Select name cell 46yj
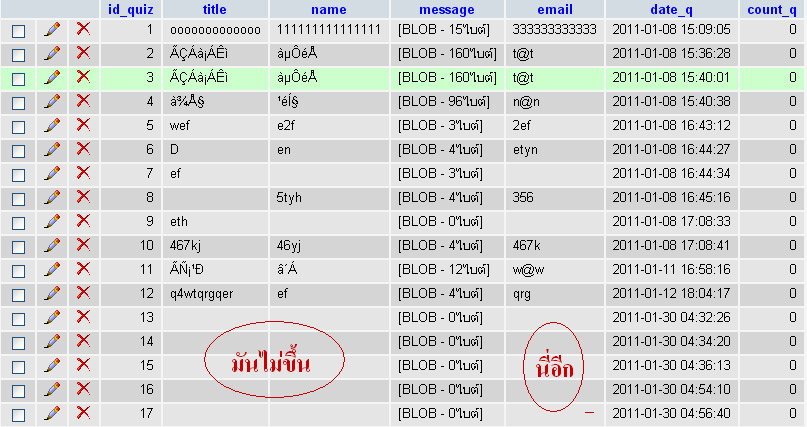This screenshot has height=427, width=807. click(289, 246)
